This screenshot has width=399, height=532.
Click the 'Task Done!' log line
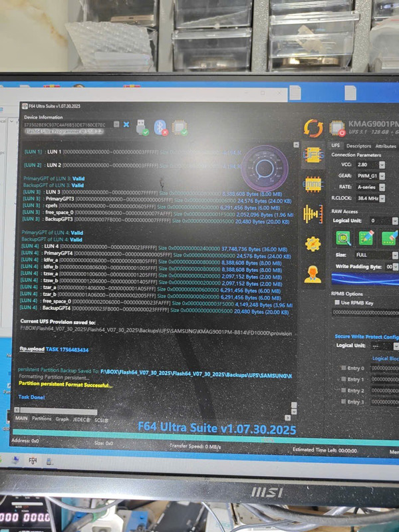31,396
